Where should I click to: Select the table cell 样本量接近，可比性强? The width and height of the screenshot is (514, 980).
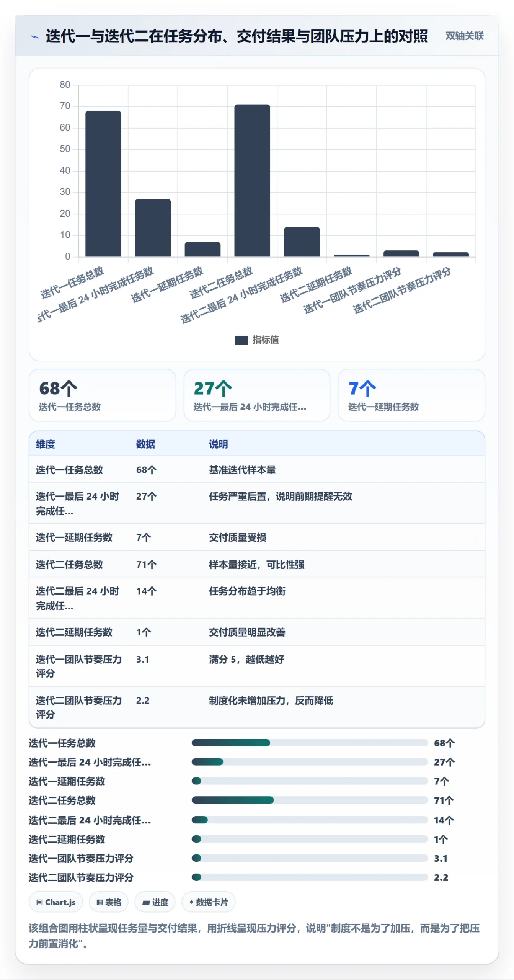pyautogui.click(x=256, y=564)
